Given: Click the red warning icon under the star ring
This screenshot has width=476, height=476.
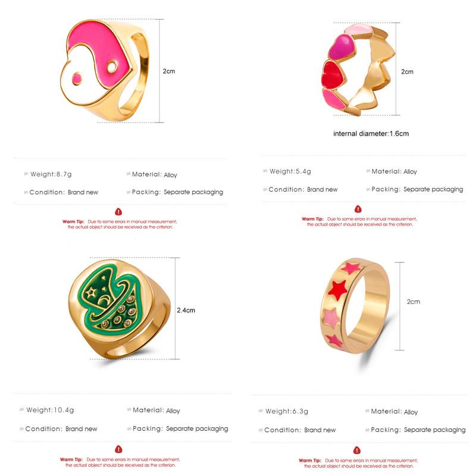Looking at the screenshot, I should click(357, 450).
